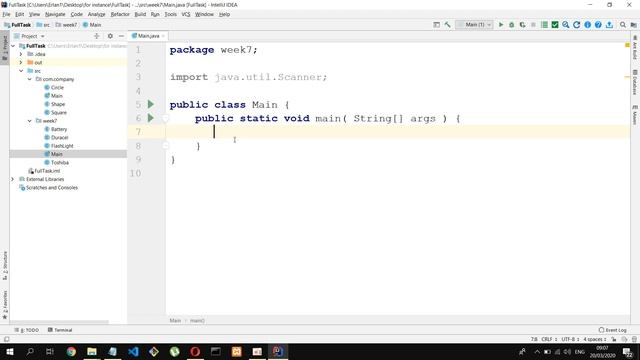Click the tool window toggle at the status bar's left corner

[x=7, y=339]
